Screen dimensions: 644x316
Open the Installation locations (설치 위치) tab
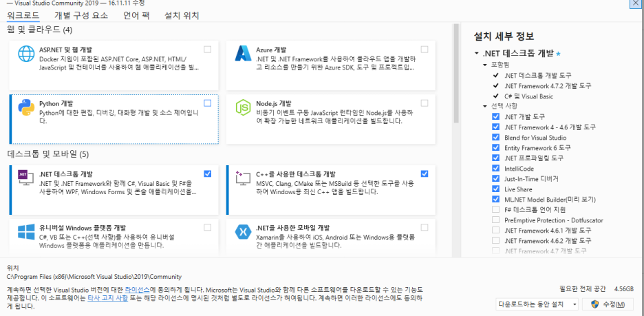(182, 16)
